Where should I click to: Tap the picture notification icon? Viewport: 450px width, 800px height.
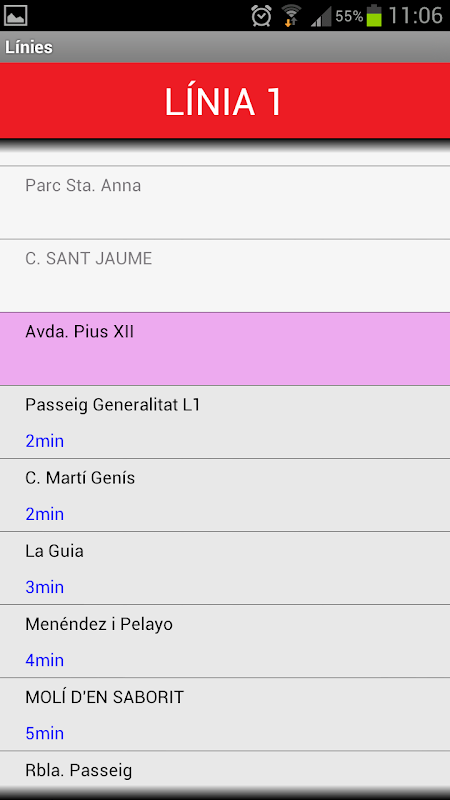coord(15,16)
